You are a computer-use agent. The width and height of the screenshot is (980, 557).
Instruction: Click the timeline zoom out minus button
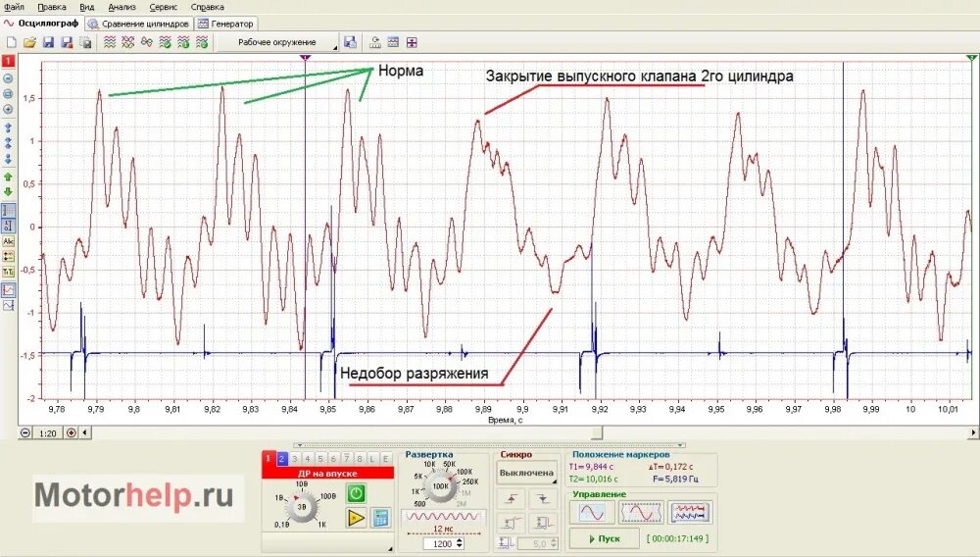tap(25, 432)
